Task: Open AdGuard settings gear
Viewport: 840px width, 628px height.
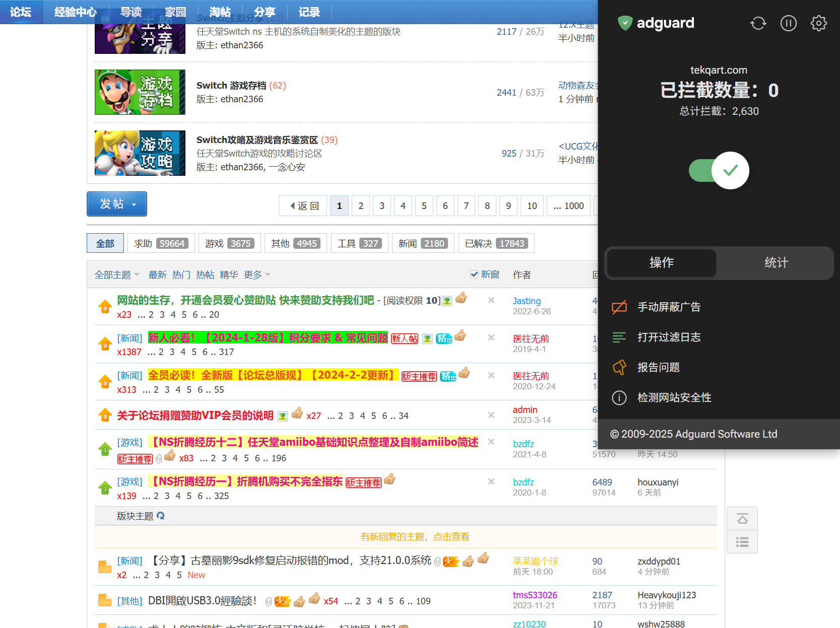Action: click(x=818, y=23)
